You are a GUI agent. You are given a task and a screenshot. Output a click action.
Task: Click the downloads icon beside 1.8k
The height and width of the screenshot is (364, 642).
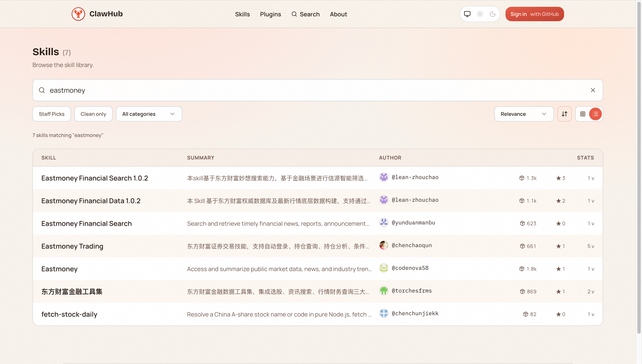pos(522,269)
